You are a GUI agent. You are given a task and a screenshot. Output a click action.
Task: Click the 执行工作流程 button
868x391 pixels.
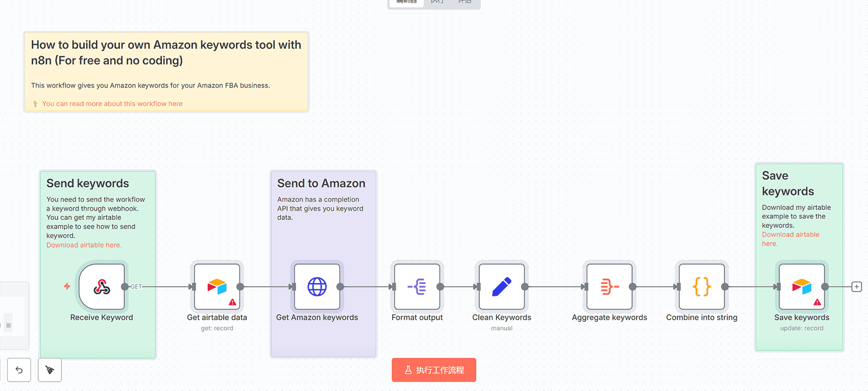[434, 370]
